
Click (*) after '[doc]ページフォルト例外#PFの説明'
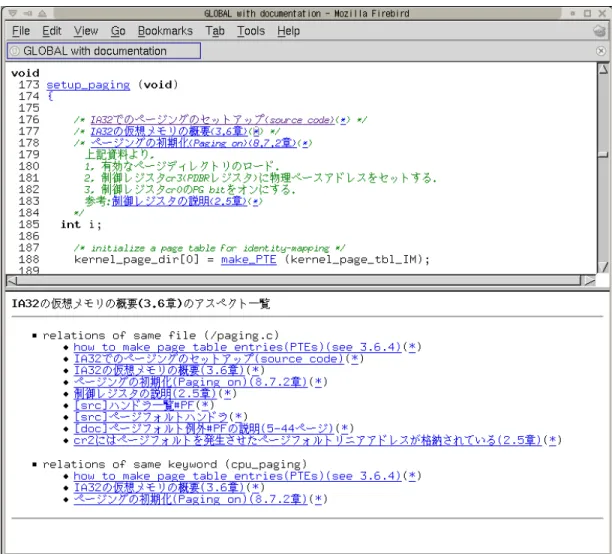pos(345,429)
